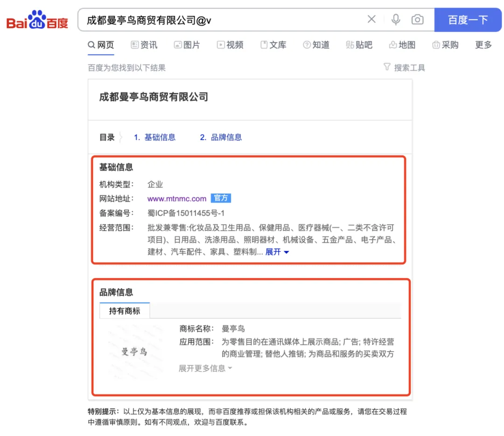Go to the 知道 tab
Screen dimensions: 504x436
[316, 45]
